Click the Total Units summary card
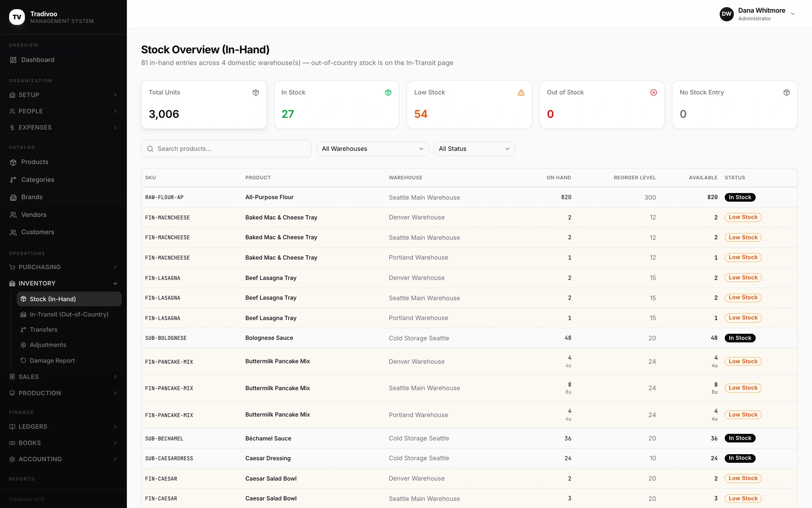This screenshot has width=812, height=508. point(204,105)
